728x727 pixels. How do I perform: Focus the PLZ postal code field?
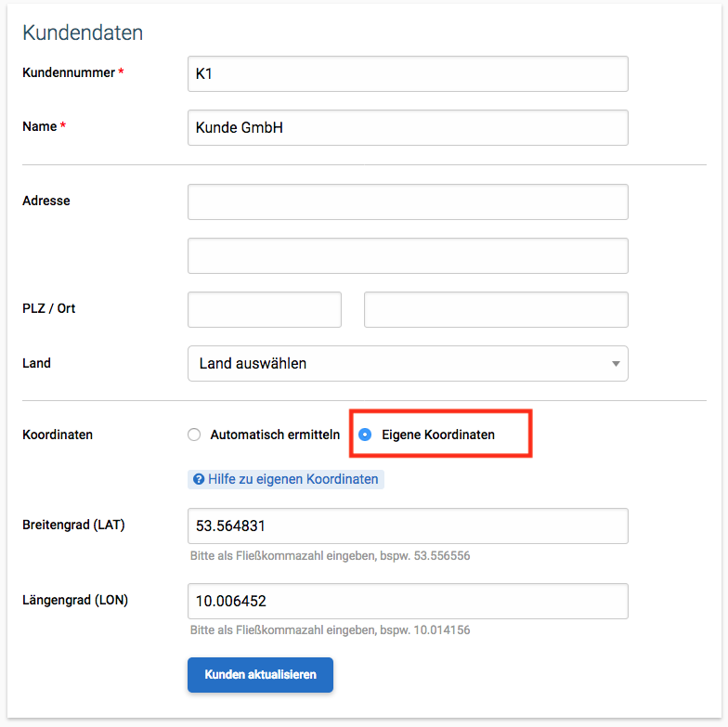(265, 310)
